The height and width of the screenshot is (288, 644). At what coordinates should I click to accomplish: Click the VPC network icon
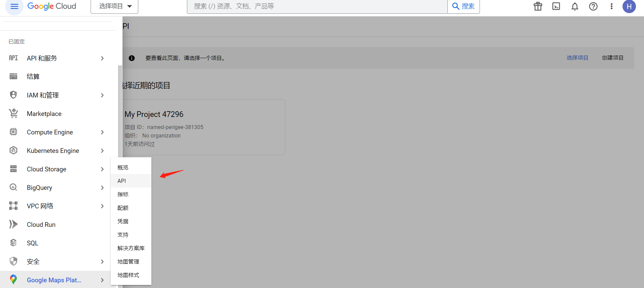click(x=13, y=206)
